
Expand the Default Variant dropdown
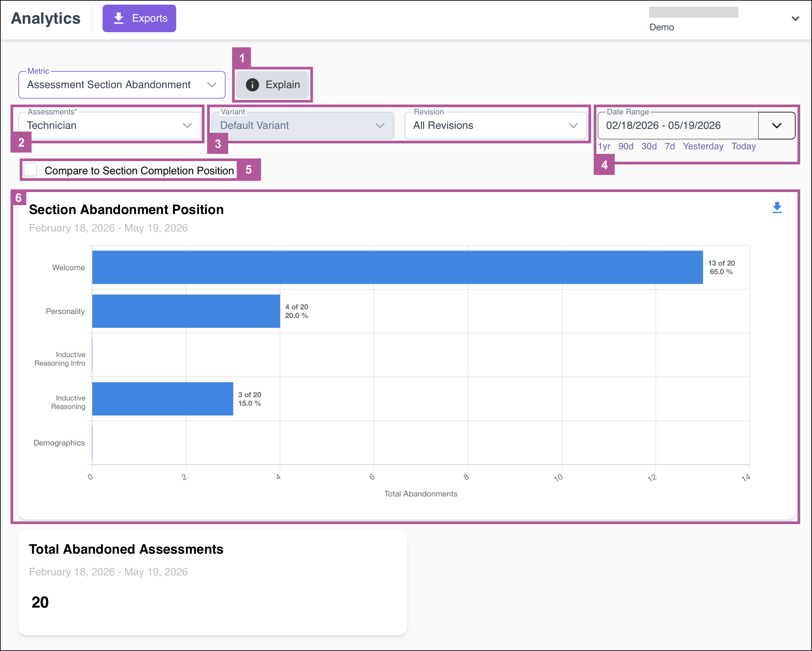pyautogui.click(x=303, y=126)
